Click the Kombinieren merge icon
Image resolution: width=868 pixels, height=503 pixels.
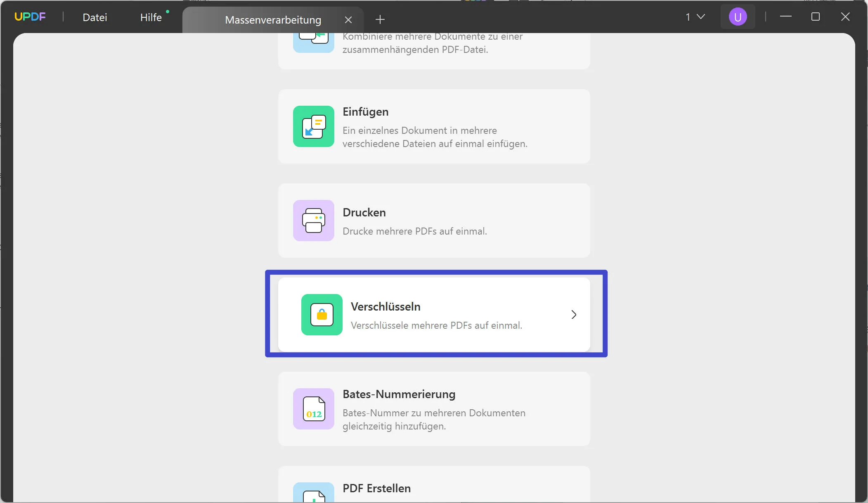click(x=313, y=41)
